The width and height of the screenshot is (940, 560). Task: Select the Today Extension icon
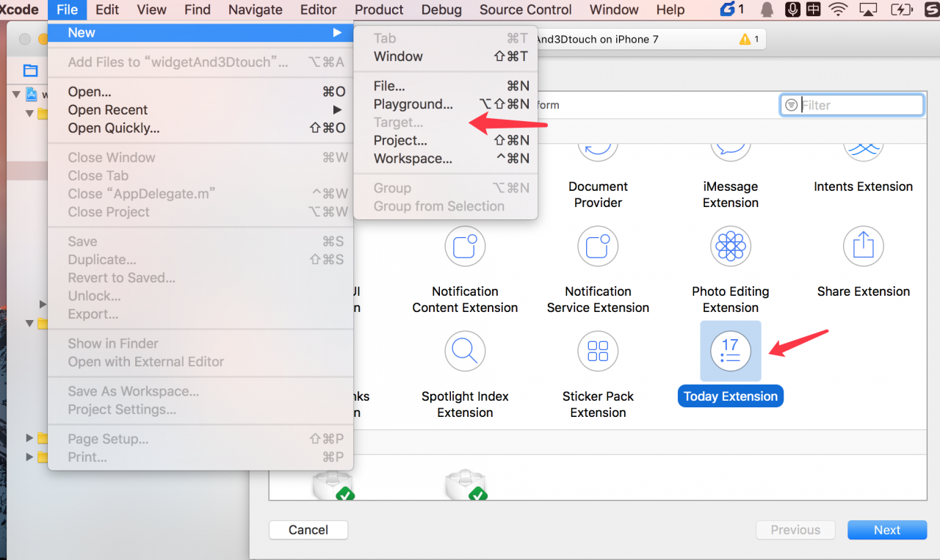pyautogui.click(x=730, y=351)
